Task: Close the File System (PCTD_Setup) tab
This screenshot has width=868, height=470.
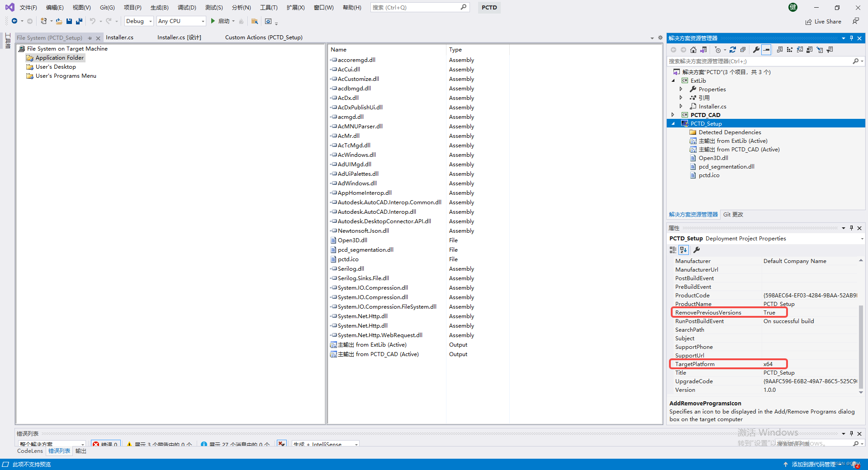Action: pos(98,38)
